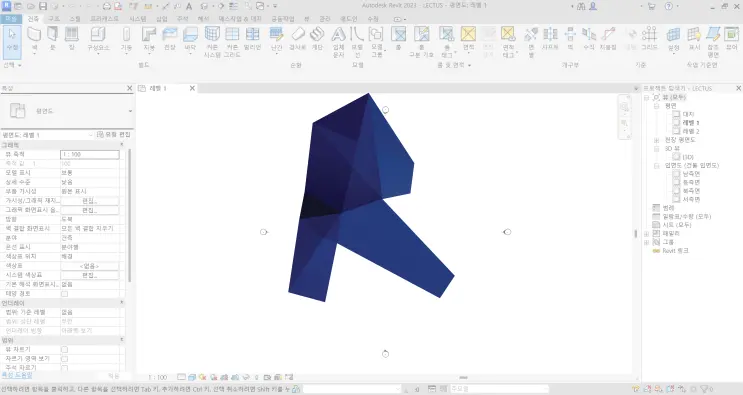Expand the 그룹 tree node

[x=647, y=242]
